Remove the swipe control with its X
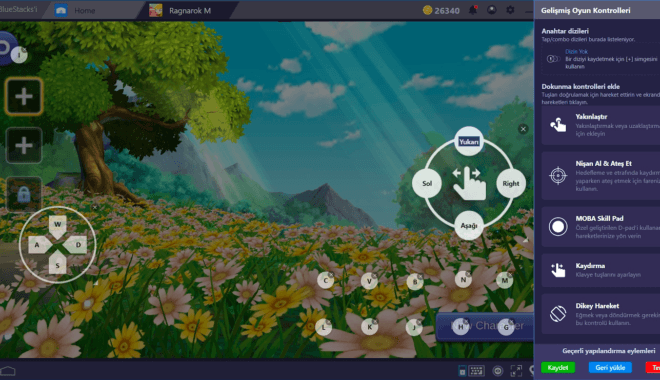Screen dimensions: 660x380 point(523,129)
